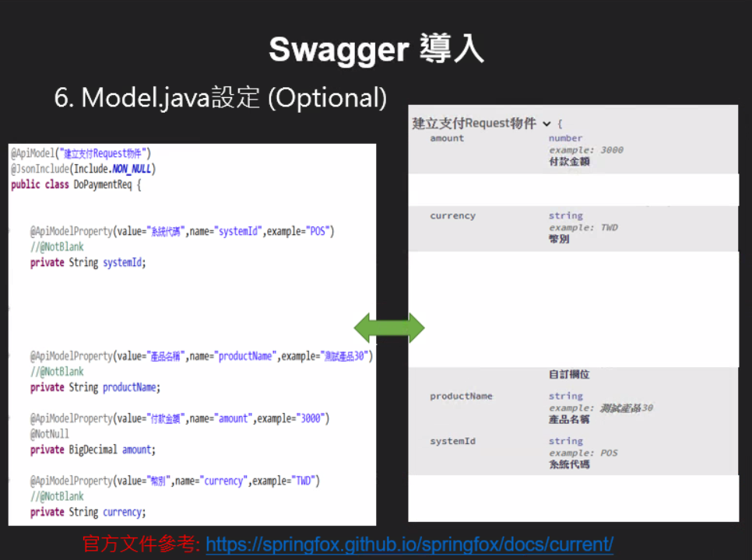Open the springfox documentation link
The width and height of the screenshot is (752, 560).
pos(408,544)
